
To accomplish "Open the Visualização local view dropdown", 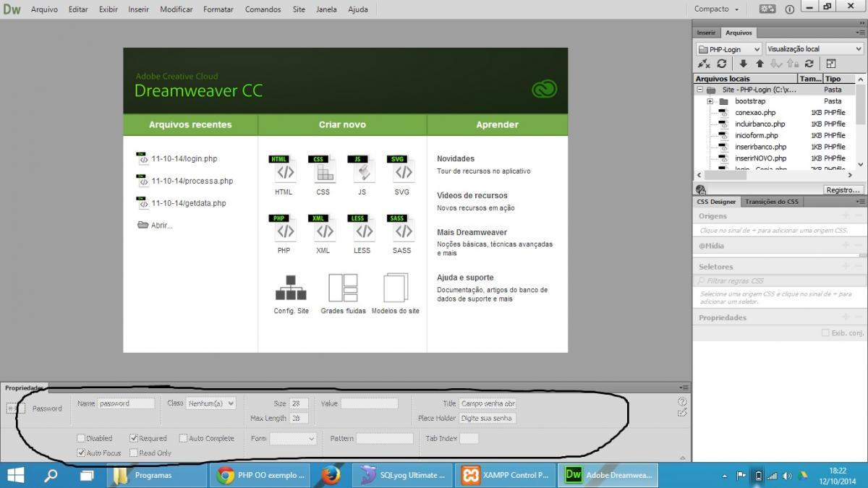I will [814, 49].
